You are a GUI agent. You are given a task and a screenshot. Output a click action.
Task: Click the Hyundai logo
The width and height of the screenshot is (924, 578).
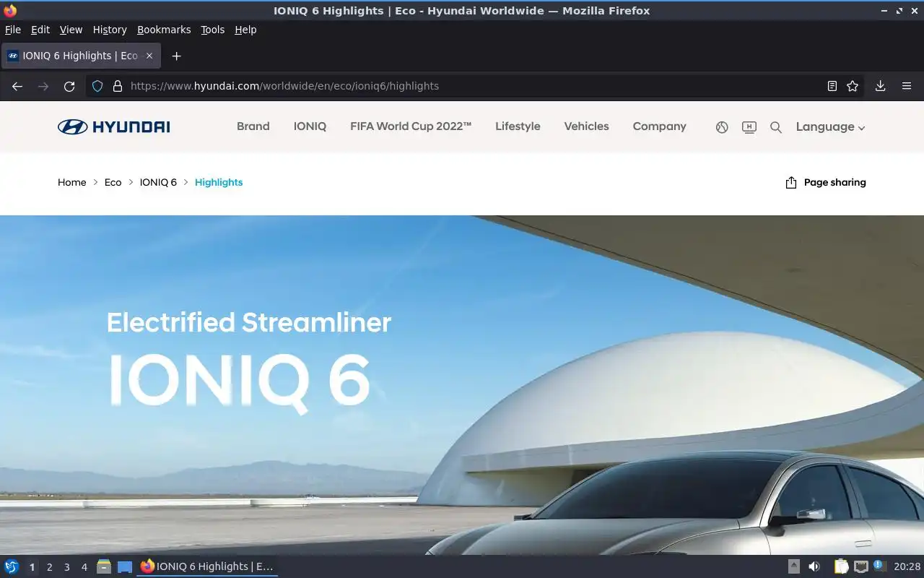(x=114, y=127)
